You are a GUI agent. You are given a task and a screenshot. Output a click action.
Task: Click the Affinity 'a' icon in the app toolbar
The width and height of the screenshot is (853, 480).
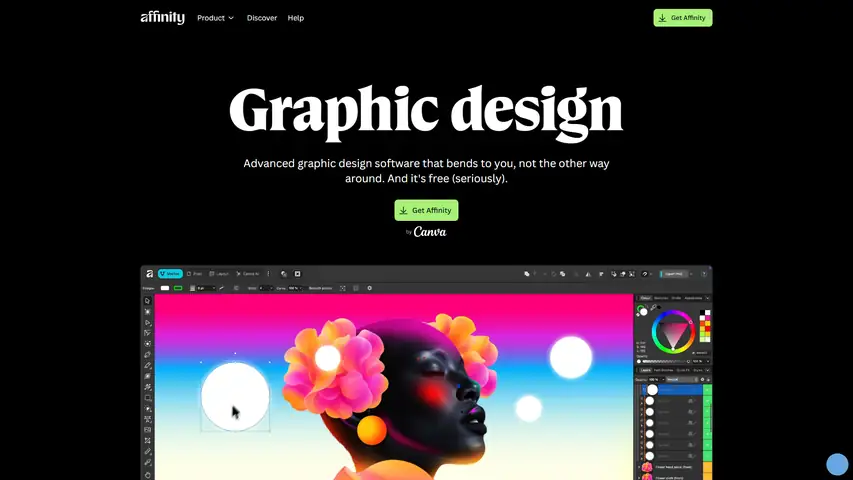[x=150, y=274]
